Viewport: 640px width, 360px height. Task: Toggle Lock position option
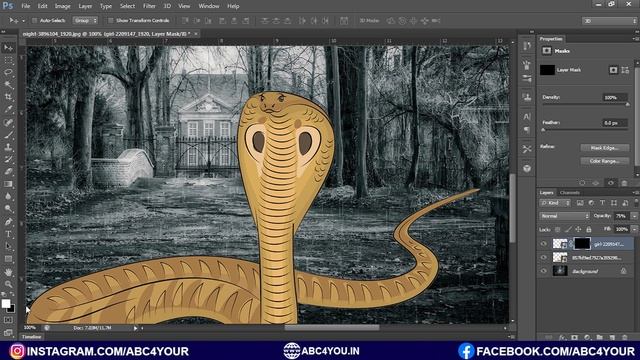pos(578,229)
